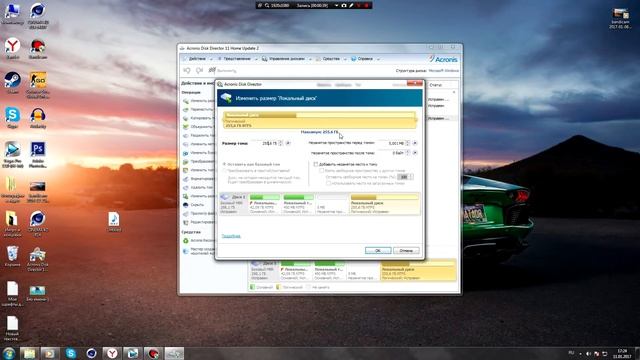
Task: Select first green partition in dialog disk map
Action: (x=264, y=204)
